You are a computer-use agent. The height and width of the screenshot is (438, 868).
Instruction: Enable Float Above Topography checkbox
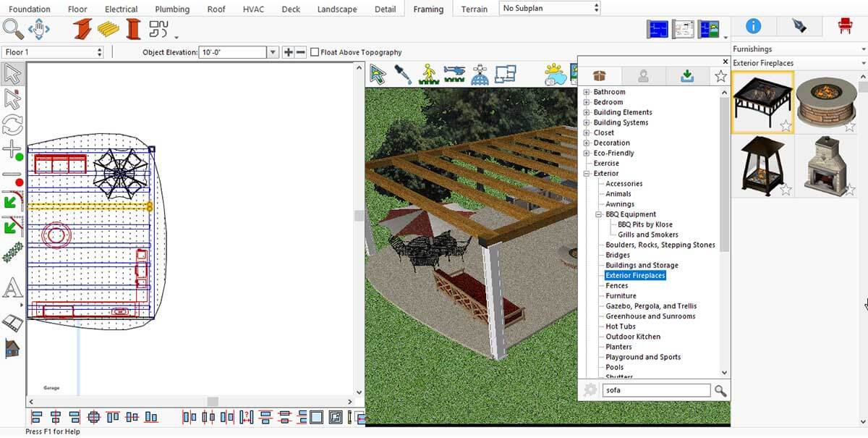[x=315, y=52]
